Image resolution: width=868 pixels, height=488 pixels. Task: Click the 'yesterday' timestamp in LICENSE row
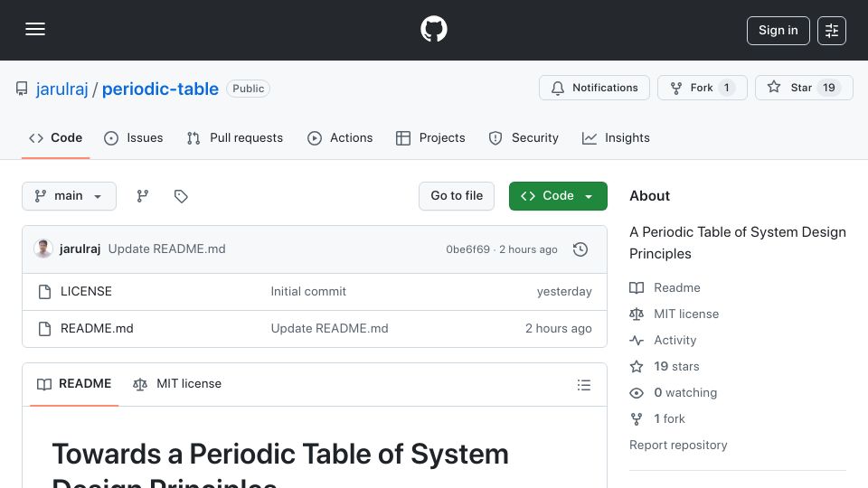point(564,292)
